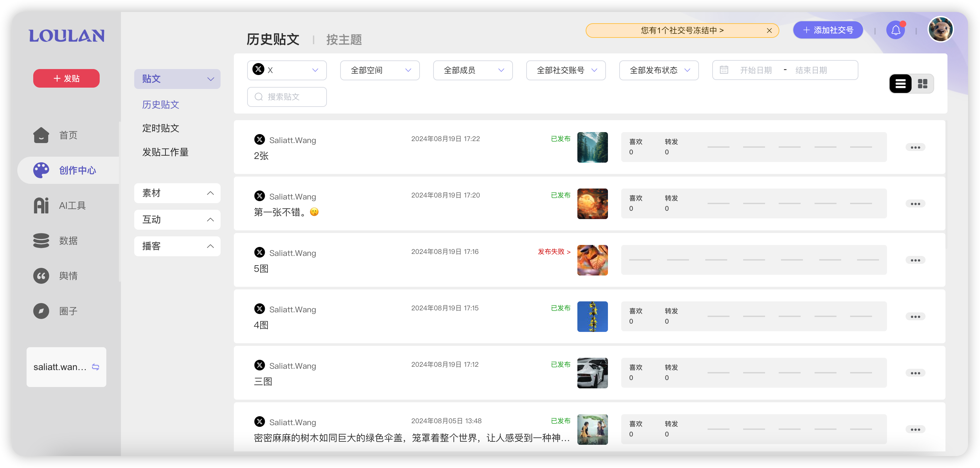Click the 已发布 status of 4图 post

(x=560, y=308)
